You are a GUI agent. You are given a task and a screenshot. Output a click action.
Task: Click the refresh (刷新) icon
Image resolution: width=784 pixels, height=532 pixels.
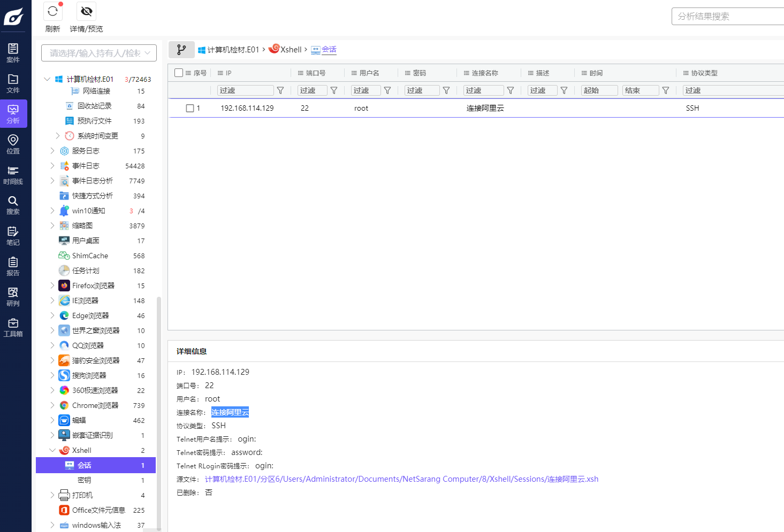pos(52,11)
